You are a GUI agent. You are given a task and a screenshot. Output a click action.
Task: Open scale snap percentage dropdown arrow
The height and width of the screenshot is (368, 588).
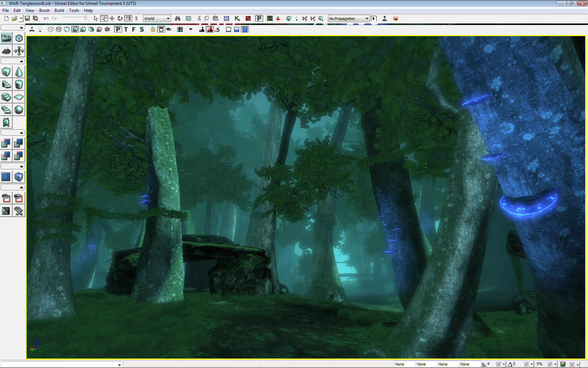point(555,364)
